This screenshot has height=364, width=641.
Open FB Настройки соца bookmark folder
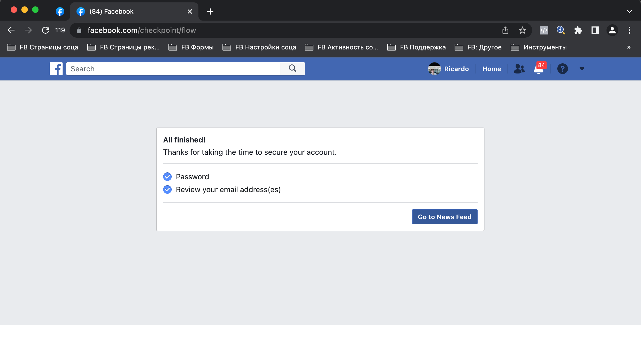259,47
